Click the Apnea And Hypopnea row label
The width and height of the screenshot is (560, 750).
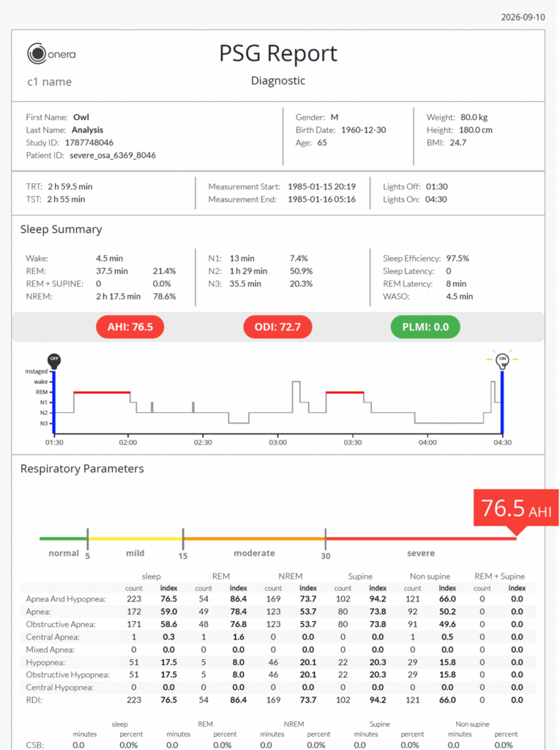[66, 599]
